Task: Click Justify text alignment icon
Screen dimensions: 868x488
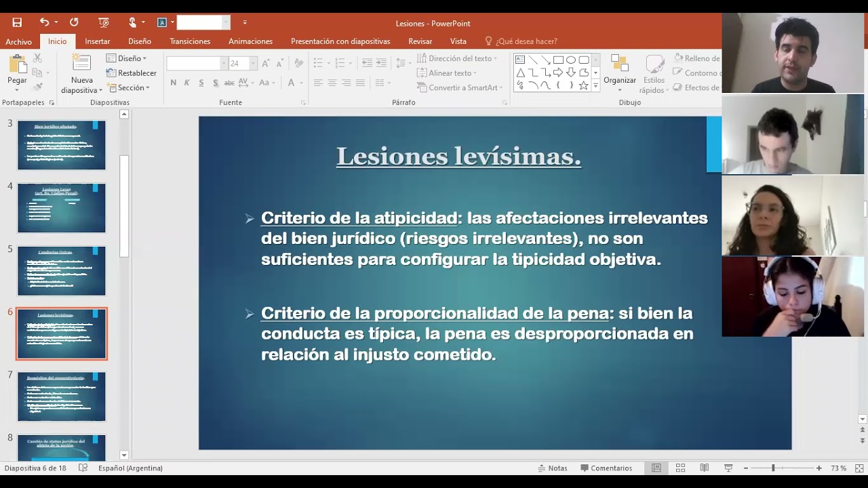Action: [x=361, y=83]
